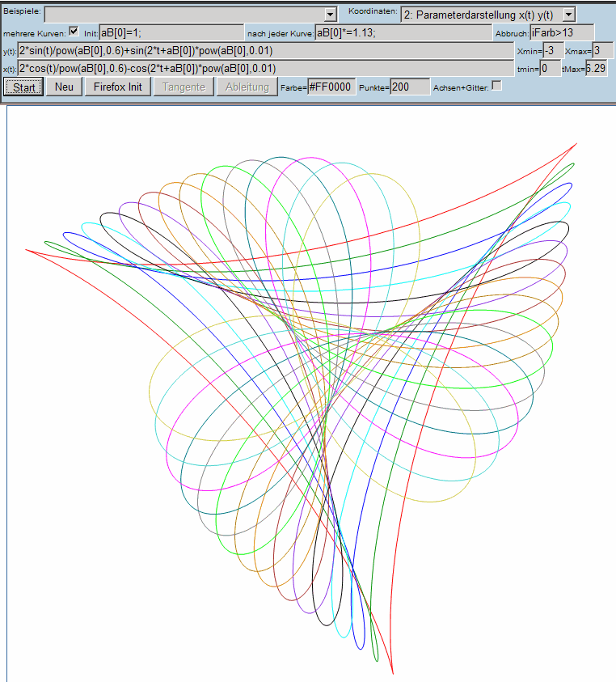
Task: Open the Beispiele dropdown arrow
Action: click(x=331, y=15)
